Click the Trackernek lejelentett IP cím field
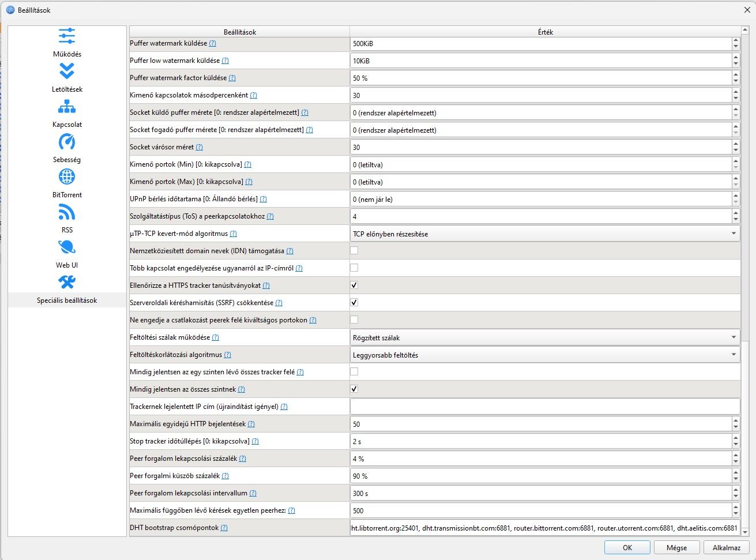This screenshot has height=560, width=756. tap(545, 407)
